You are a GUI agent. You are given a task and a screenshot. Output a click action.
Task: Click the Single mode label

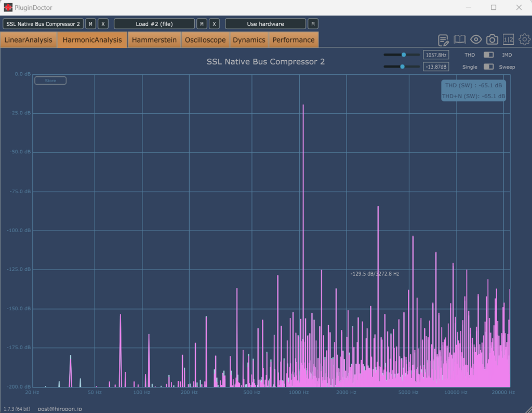(470, 67)
